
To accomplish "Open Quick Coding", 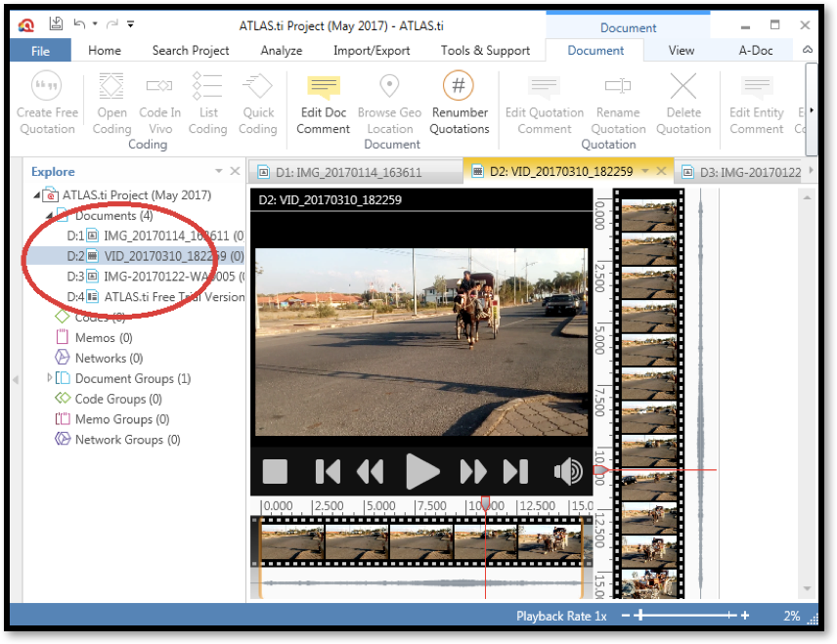I will coord(257,103).
